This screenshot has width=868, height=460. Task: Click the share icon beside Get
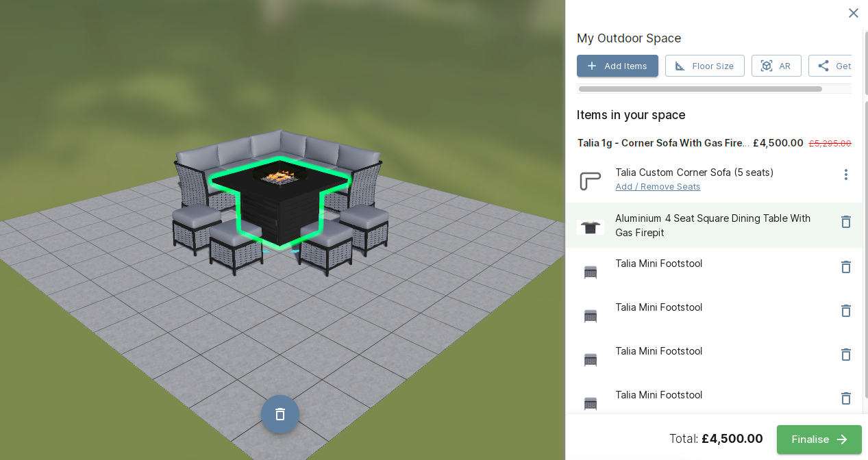823,66
